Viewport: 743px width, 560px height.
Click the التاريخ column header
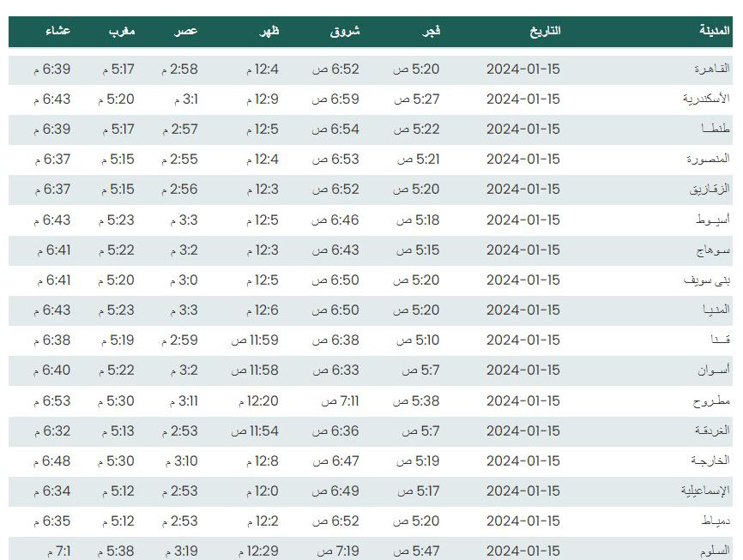click(x=545, y=31)
